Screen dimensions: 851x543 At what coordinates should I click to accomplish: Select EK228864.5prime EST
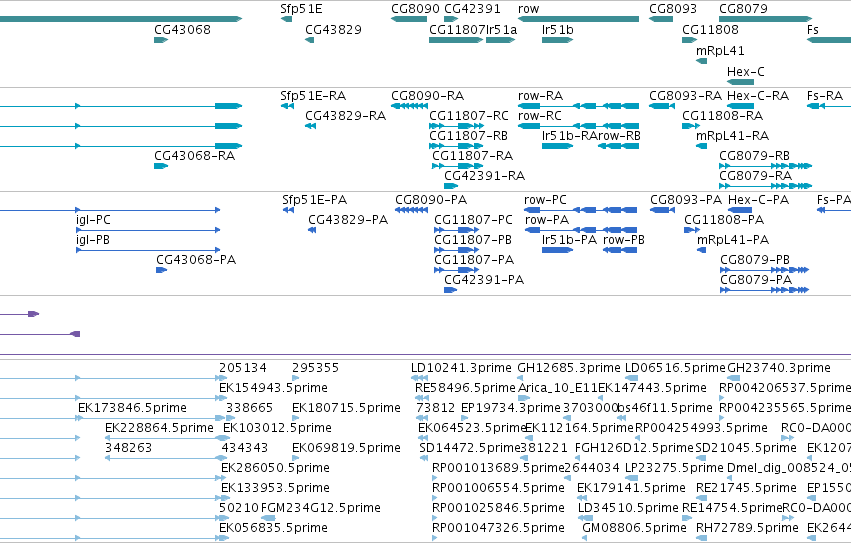click(159, 428)
